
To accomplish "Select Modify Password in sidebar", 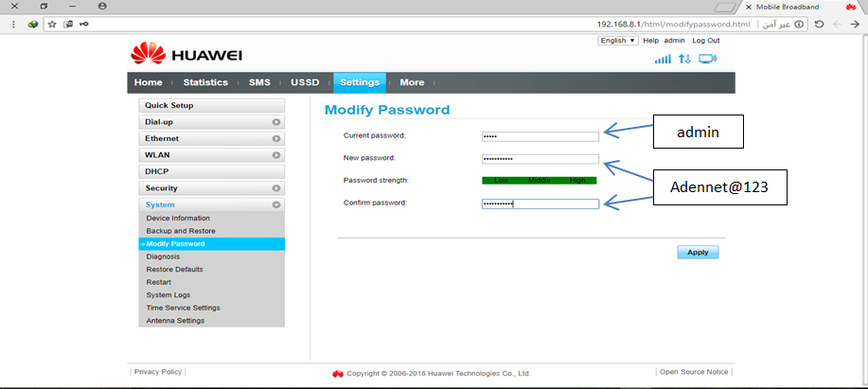I will point(211,244).
